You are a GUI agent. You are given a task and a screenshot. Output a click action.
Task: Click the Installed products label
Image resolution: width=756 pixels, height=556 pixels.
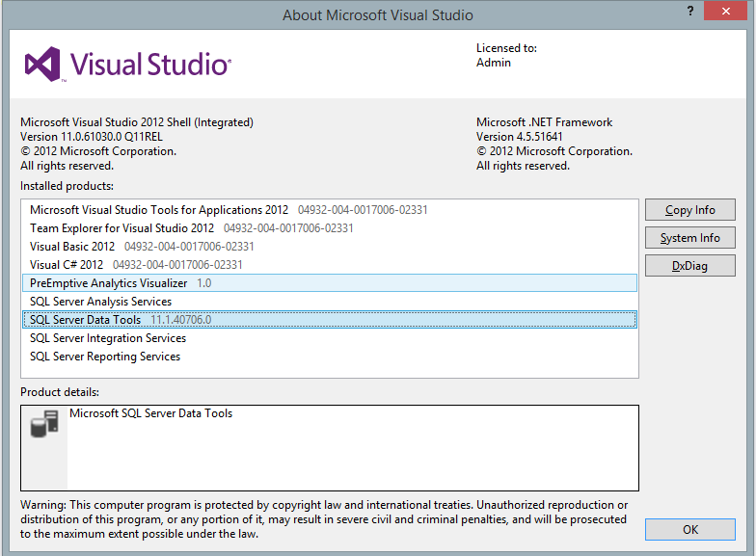(67, 186)
